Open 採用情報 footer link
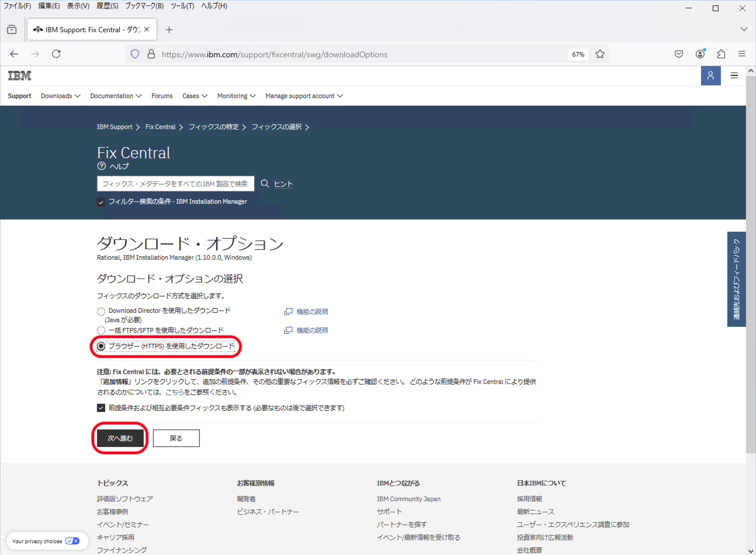The height and width of the screenshot is (555, 756). coord(529,499)
